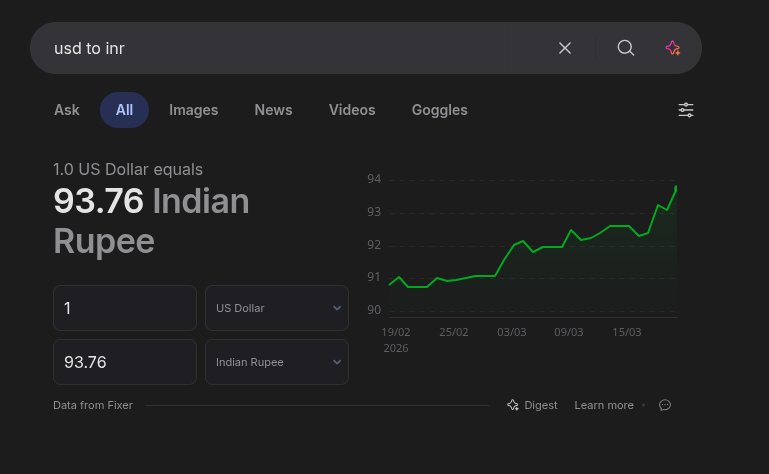769x474 pixels.
Task: Switch to the Ask tab
Action: pyautogui.click(x=67, y=110)
